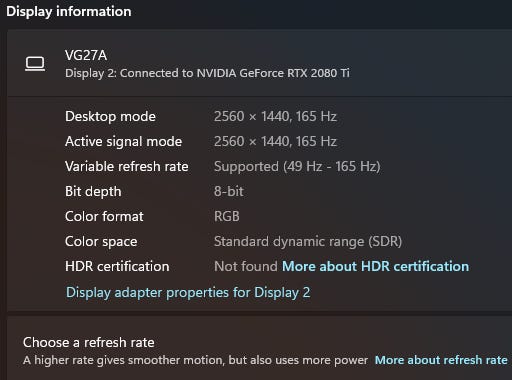
Task: Open Display adapter properties for Display 2
Action: [188, 292]
